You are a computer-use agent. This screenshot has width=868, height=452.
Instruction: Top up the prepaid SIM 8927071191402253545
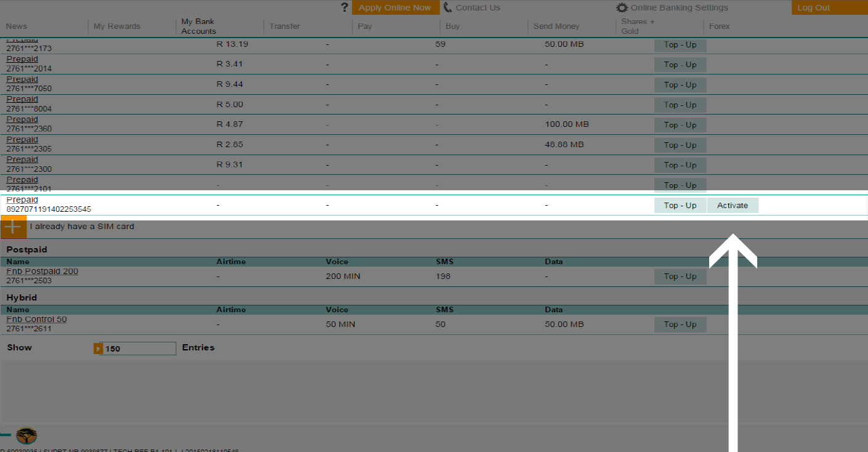click(680, 206)
